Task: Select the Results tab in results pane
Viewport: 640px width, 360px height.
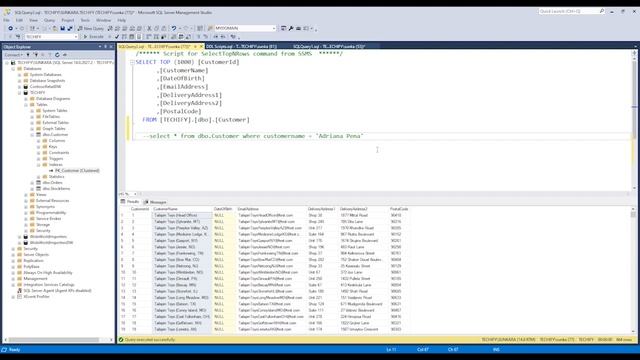Action: pyautogui.click(x=130, y=202)
